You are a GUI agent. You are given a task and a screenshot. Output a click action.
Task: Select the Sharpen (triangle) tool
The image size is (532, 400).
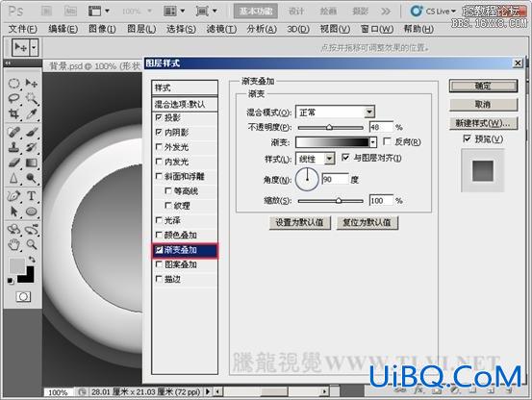(x=13, y=178)
